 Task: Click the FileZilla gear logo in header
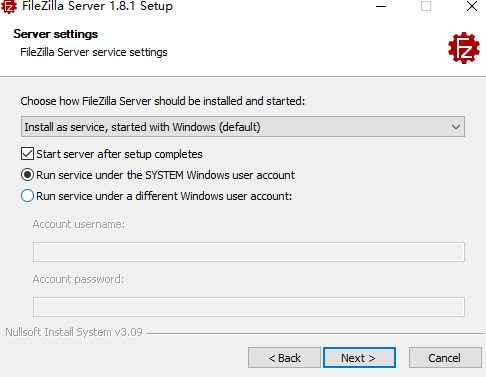[464, 48]
